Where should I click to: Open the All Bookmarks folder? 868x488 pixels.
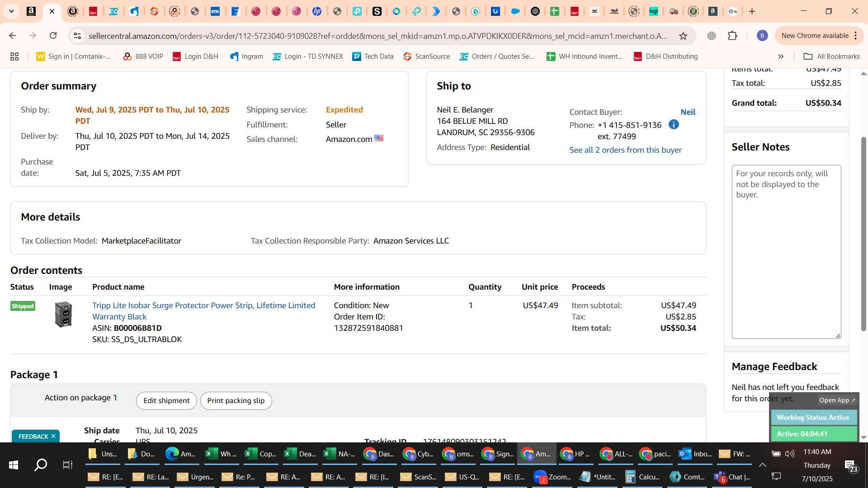831,56
